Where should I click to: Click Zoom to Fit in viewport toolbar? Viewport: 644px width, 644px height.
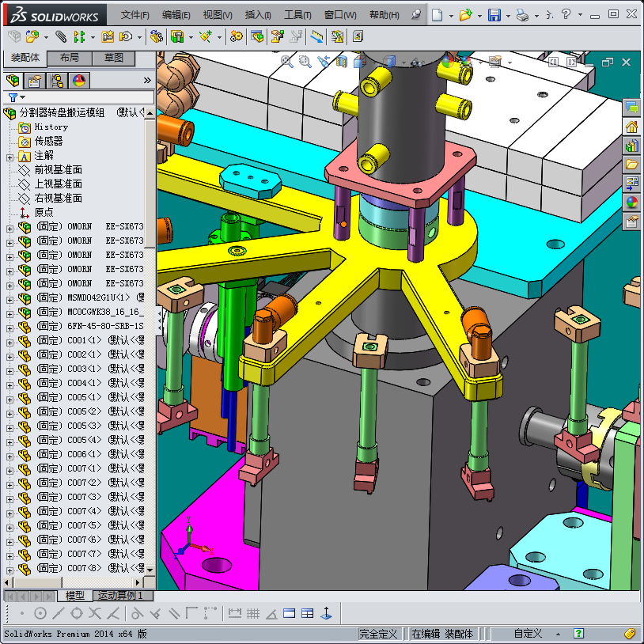[286, 62]
